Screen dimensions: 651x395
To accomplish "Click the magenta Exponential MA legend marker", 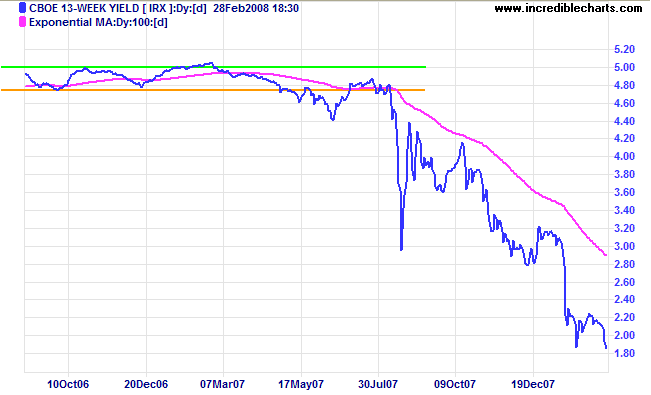I will (x=22, y=22).
